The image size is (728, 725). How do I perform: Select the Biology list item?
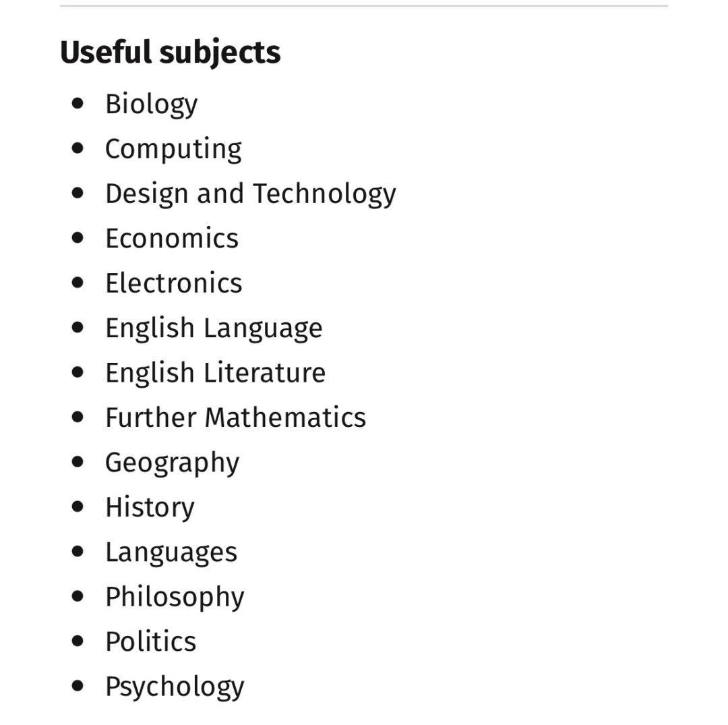[x=152, y=105]
